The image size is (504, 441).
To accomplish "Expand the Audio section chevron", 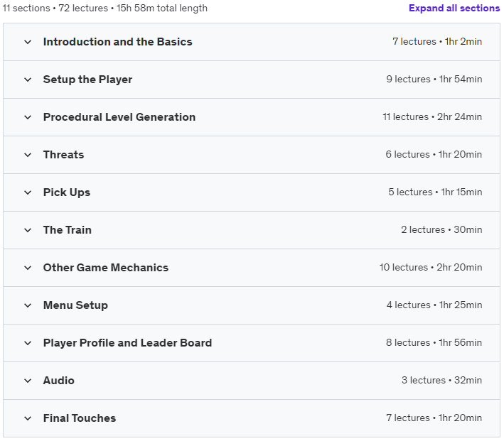I will click(x=28, y=381).
